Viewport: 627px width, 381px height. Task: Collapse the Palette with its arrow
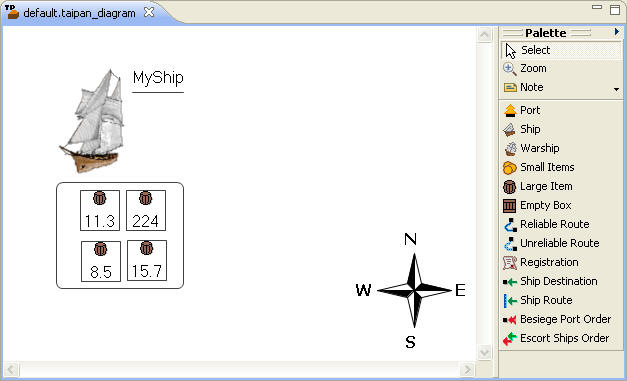(x=617, y=32)
